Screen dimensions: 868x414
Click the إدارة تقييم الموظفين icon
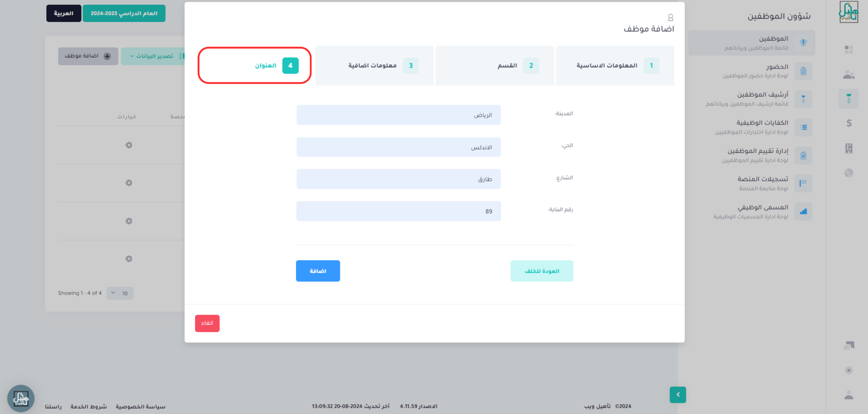(803, 155)
